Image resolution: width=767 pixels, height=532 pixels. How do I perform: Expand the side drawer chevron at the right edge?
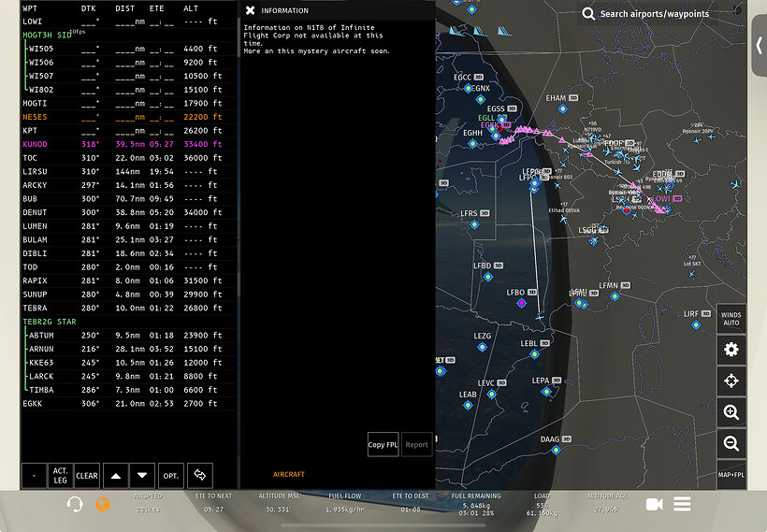coord(760,46)
